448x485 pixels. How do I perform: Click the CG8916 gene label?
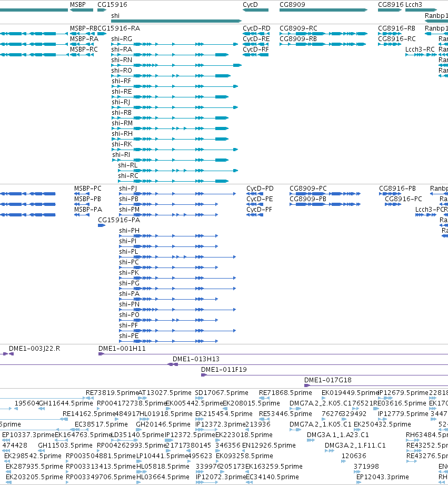click(x=391, y=5)
